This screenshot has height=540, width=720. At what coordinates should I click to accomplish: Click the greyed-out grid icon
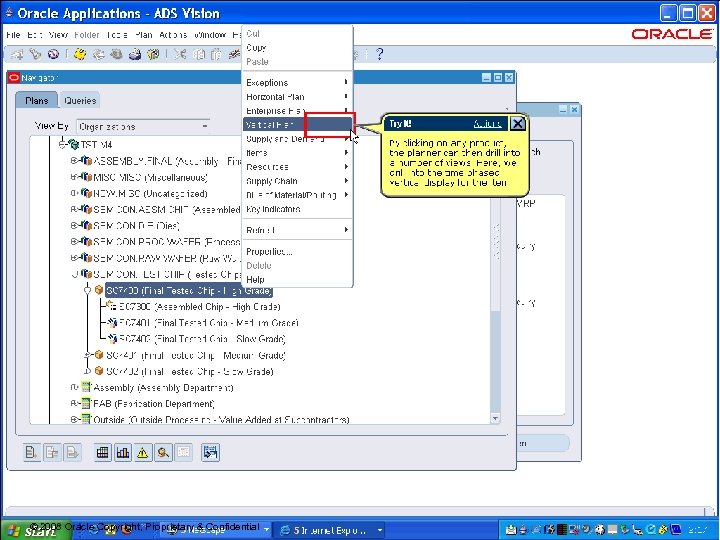click(183, 453)
